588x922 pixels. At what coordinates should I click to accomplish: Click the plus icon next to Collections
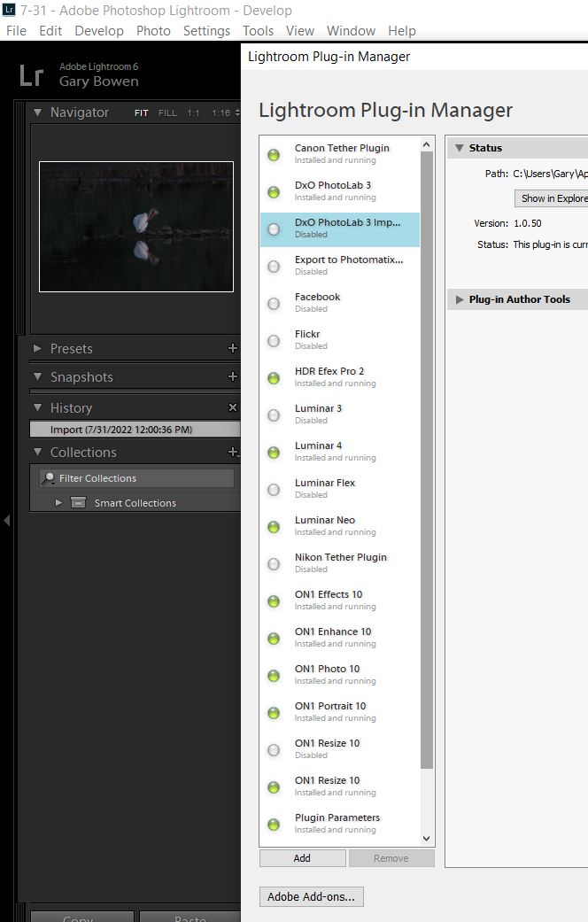(x=232, y=453)
